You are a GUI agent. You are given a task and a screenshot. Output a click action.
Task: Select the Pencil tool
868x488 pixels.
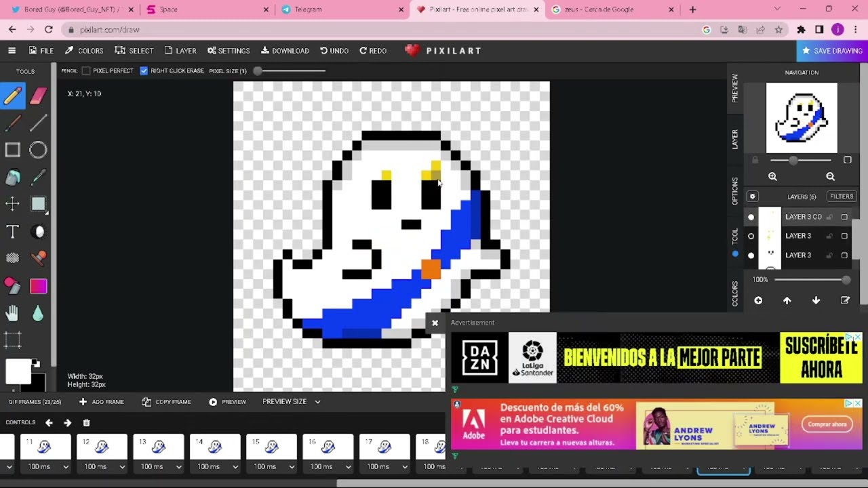pos(13,96)
